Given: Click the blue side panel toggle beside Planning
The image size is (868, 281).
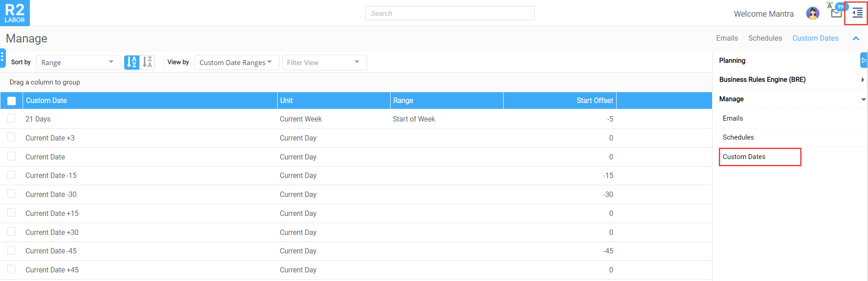Looking at the screenshot, I should click(863, 60).
